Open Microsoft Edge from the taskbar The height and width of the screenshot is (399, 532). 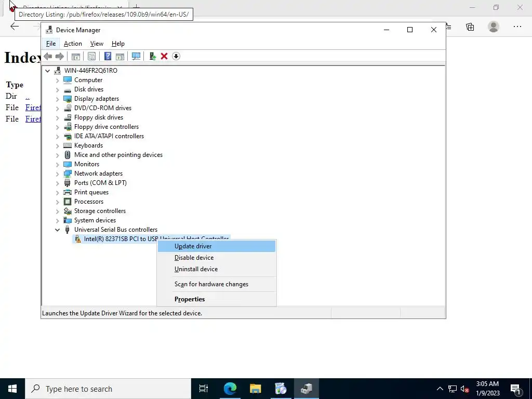click(x=230, y=389)
